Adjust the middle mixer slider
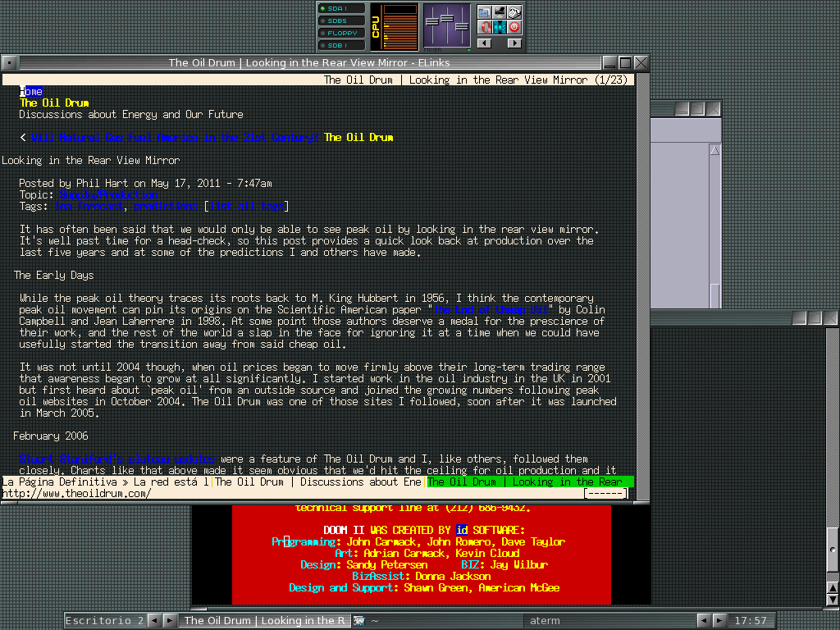Image resolution: width=840 pixels, height=630 pixels. point(447,20)
